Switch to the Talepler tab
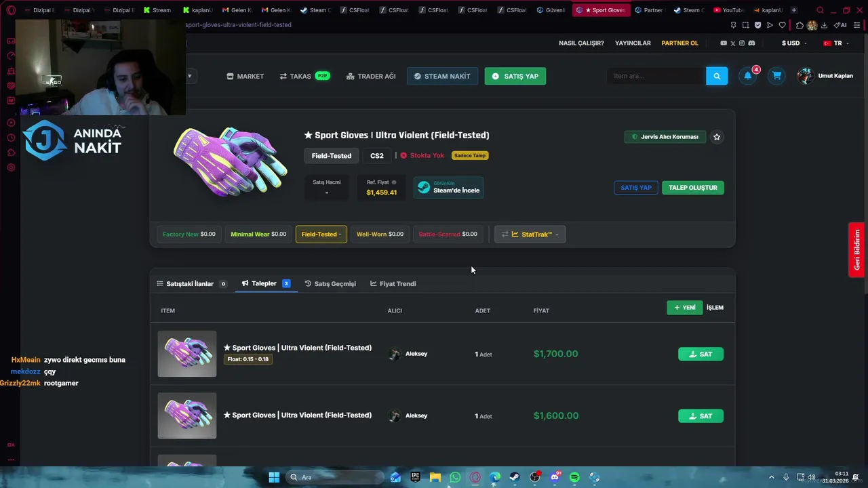This screenshot has width=868, height=488. 266,283
